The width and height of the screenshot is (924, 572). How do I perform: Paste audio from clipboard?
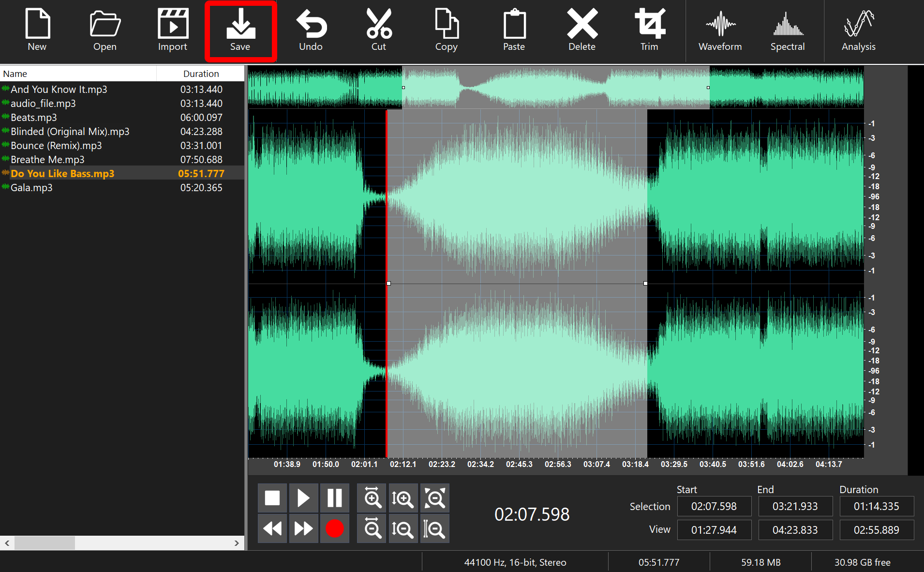[x=514, y=30]
